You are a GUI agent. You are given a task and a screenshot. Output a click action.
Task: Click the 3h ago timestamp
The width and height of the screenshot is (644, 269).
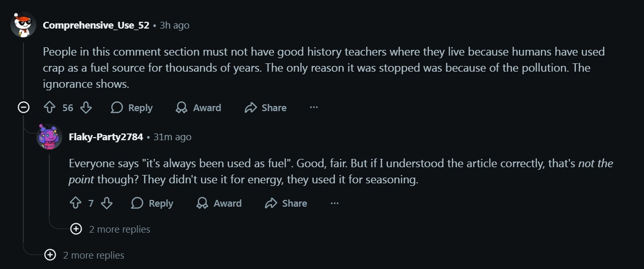click(x=175, y=25)
